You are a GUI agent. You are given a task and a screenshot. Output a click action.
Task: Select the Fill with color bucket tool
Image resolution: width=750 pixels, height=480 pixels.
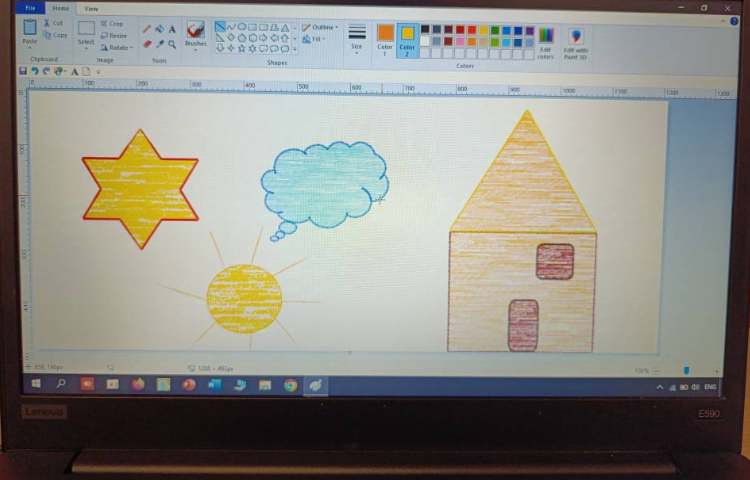pos(160,29)
